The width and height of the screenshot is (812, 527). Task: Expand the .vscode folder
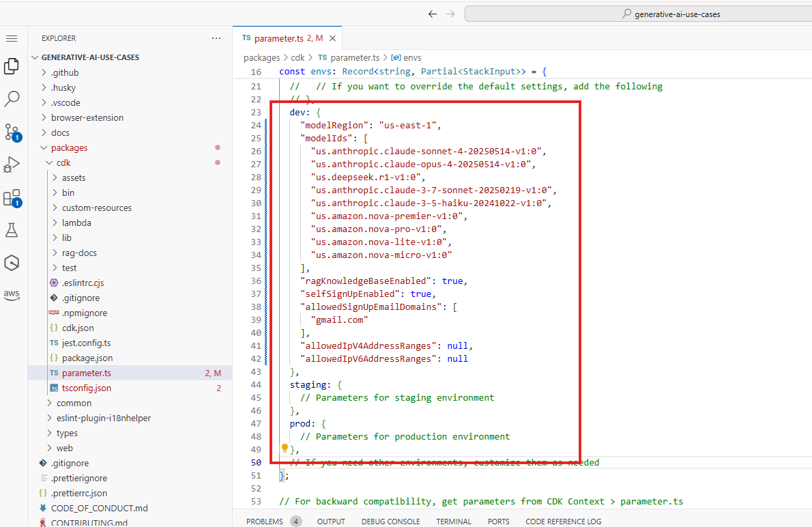click(x=130, y=102)
